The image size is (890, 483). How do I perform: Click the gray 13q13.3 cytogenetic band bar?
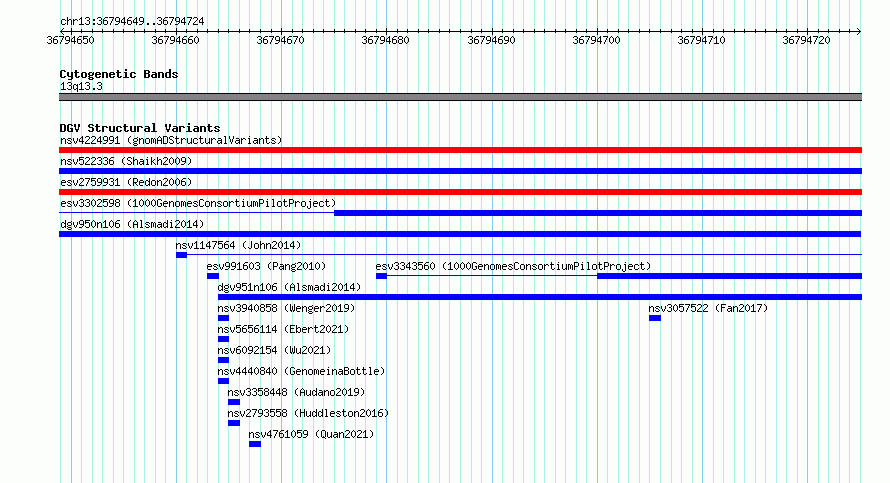pyautogui.click(x=460, y=97)
